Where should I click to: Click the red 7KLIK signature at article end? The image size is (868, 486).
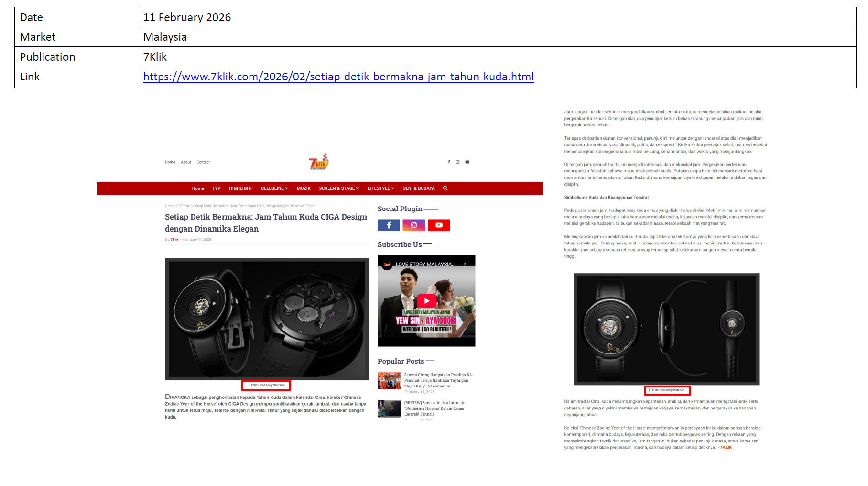tap(726, 448)
